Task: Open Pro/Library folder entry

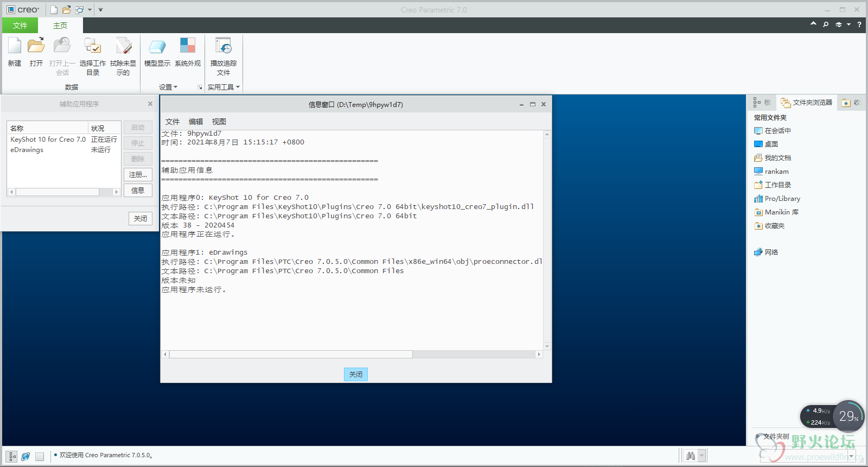Action: point(777,199)
